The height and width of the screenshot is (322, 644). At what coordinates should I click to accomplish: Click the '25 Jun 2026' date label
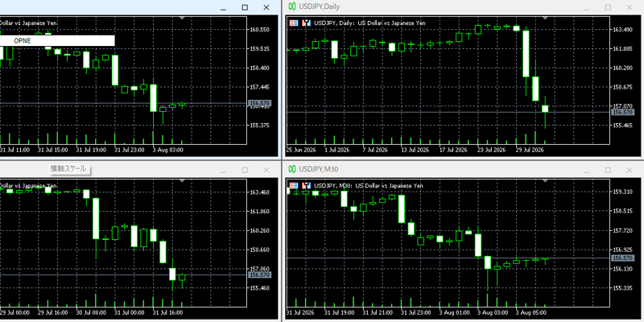pos(301,150)
